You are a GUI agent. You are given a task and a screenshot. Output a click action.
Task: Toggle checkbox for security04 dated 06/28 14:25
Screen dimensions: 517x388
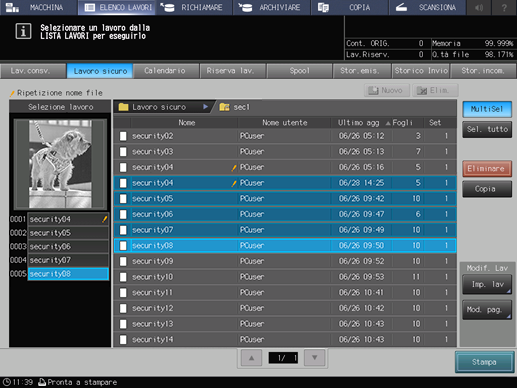click(123, 183)
